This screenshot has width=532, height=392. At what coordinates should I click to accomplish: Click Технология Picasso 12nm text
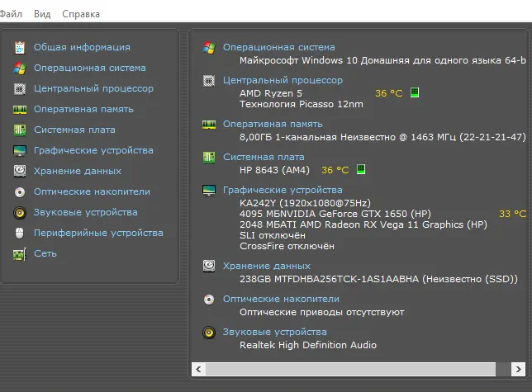(302, 104)
